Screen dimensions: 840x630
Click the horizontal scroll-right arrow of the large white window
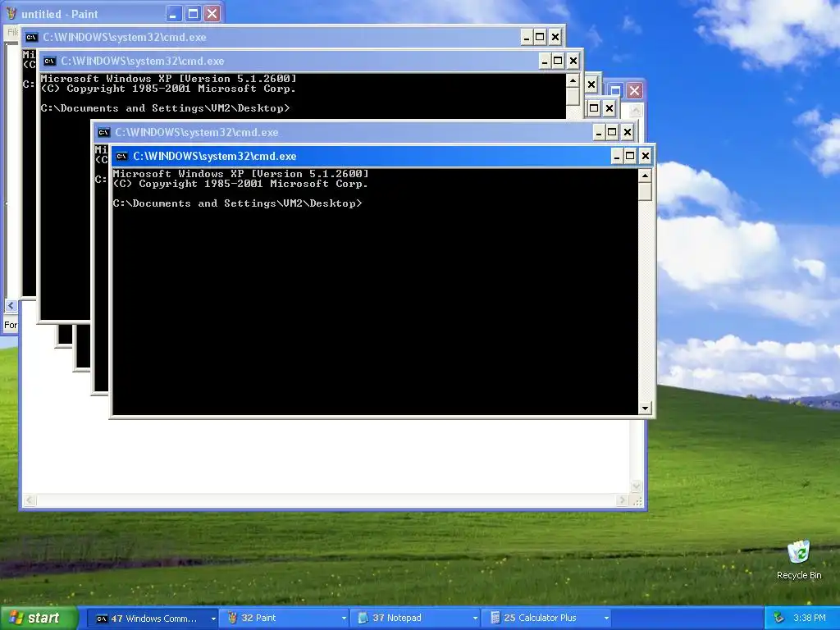622,500
